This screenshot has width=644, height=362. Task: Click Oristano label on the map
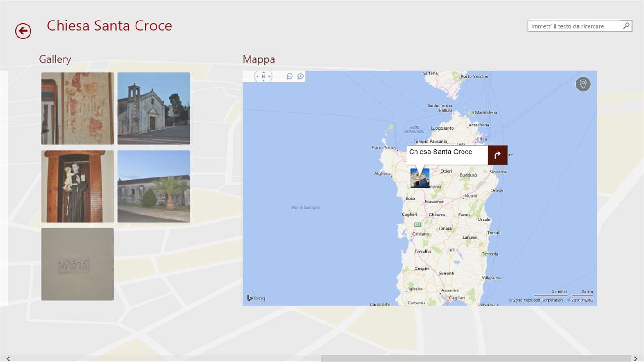point(421,234)
